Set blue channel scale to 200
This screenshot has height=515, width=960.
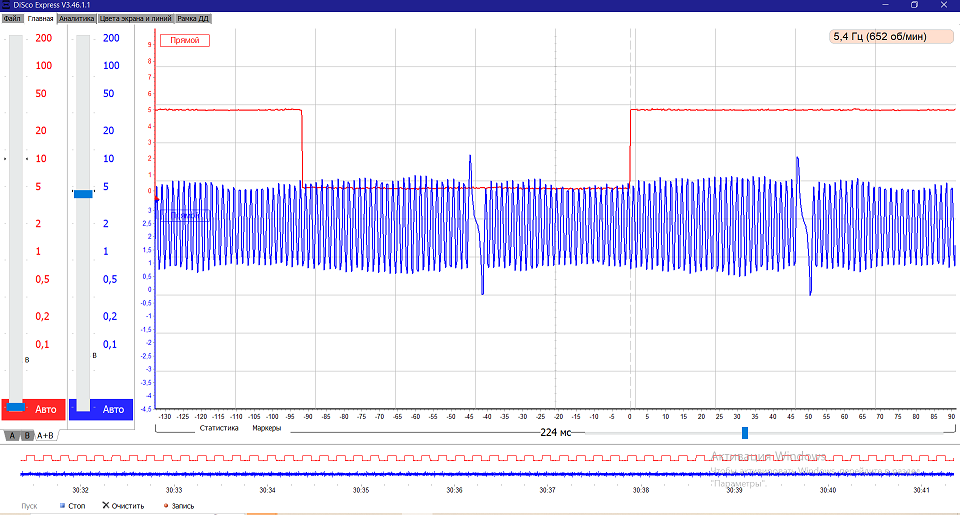point(111,38)
